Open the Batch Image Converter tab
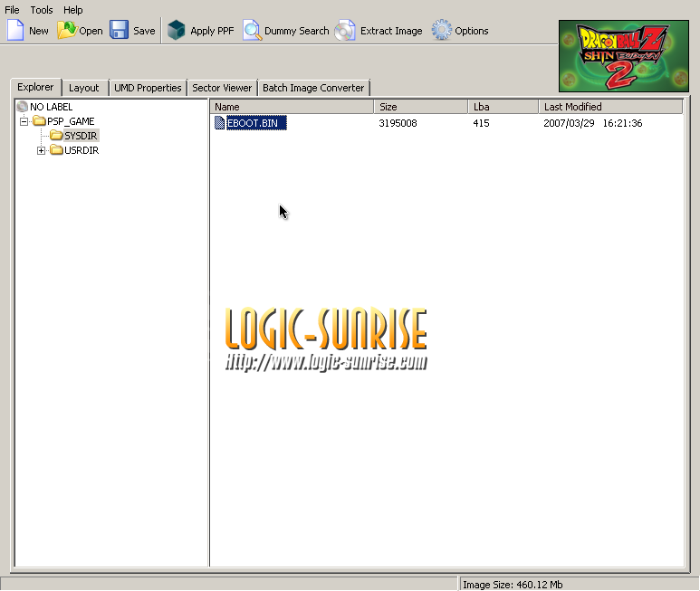The width and height of the screenshot is (700, 591). tap(313, 88)
